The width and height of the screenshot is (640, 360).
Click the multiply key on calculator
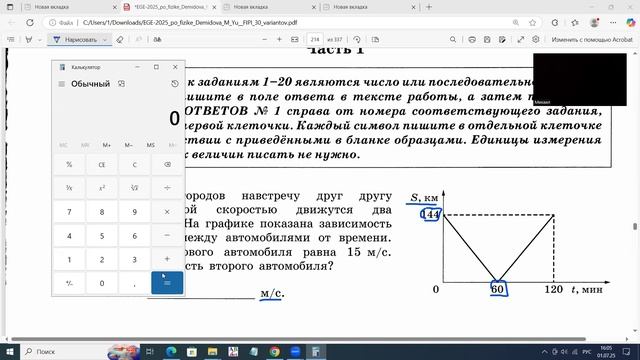[x=167, y=211]
